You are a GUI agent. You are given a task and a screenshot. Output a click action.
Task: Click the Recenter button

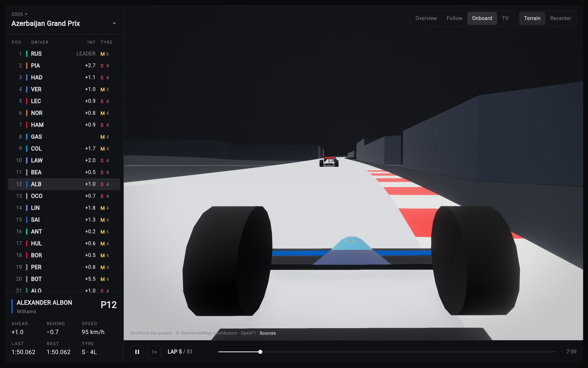[560, 18]
